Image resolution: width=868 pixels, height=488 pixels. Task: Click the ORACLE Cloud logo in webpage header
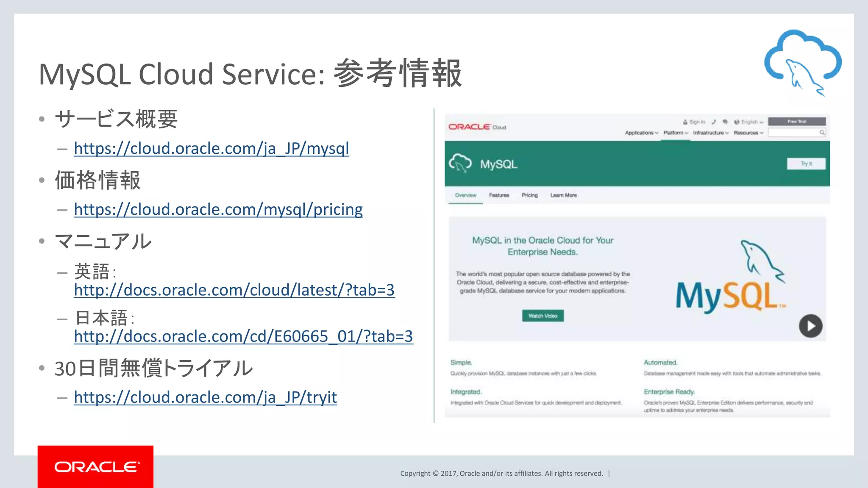pyautogui.click(x=477, y=127)
